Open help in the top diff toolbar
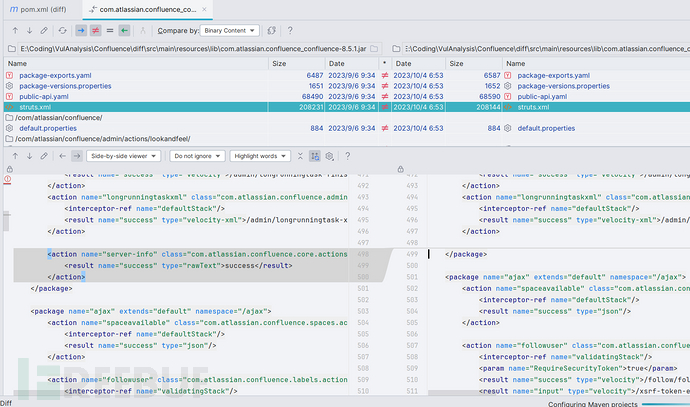 pyautogui.click(x=290, y=30)
